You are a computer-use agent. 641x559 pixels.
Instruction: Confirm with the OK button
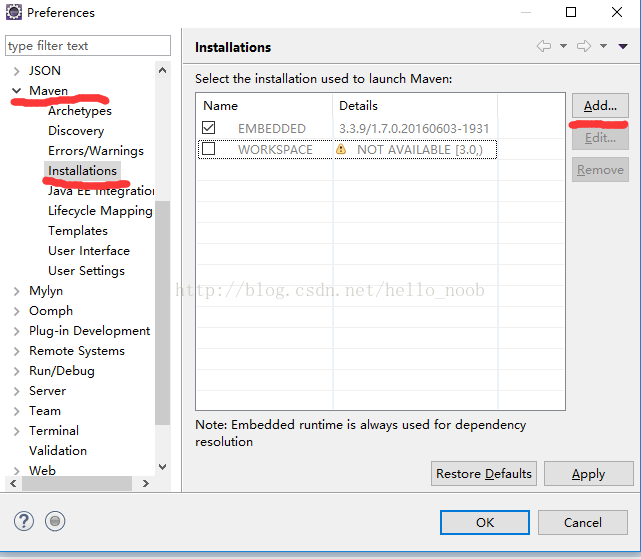(485, 522)
